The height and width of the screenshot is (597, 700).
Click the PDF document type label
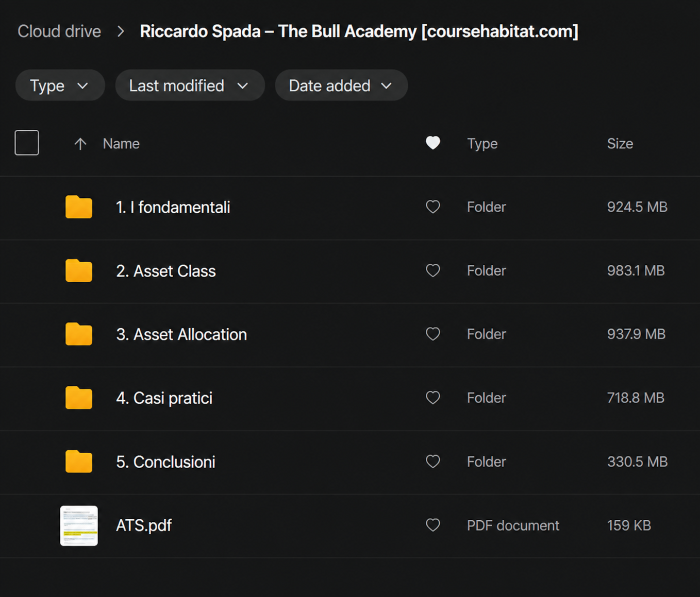coord(513,525)
